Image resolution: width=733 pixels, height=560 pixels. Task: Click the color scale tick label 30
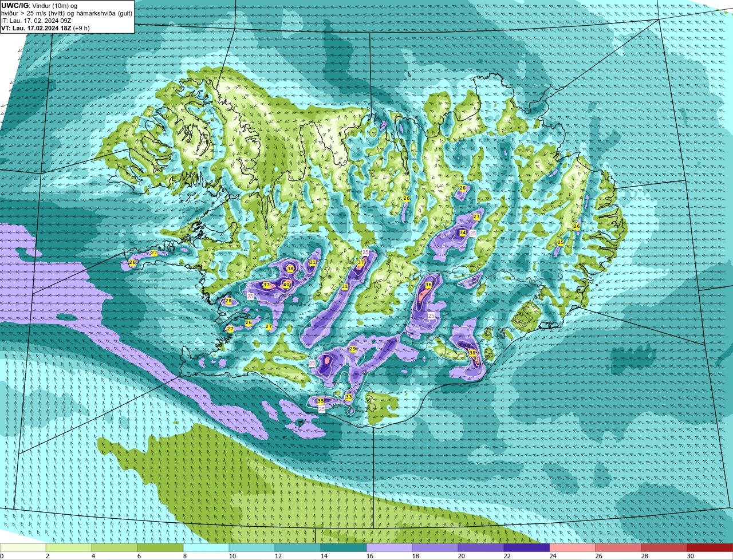pos(691,556)
